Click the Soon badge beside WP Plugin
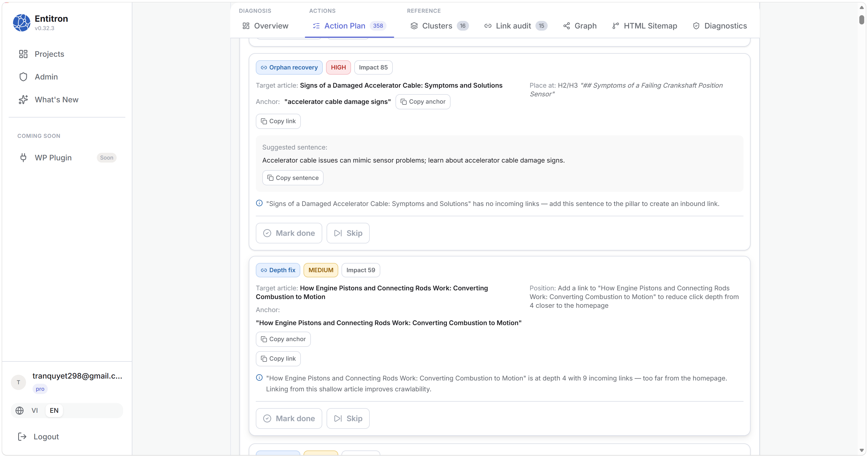868x457 pixels. (x=107, y=158)
